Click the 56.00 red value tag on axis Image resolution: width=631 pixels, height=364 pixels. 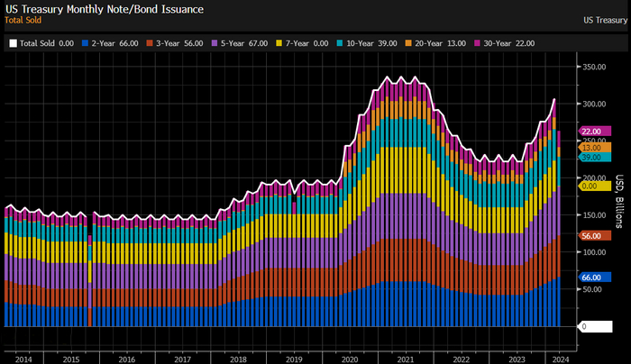592,235
